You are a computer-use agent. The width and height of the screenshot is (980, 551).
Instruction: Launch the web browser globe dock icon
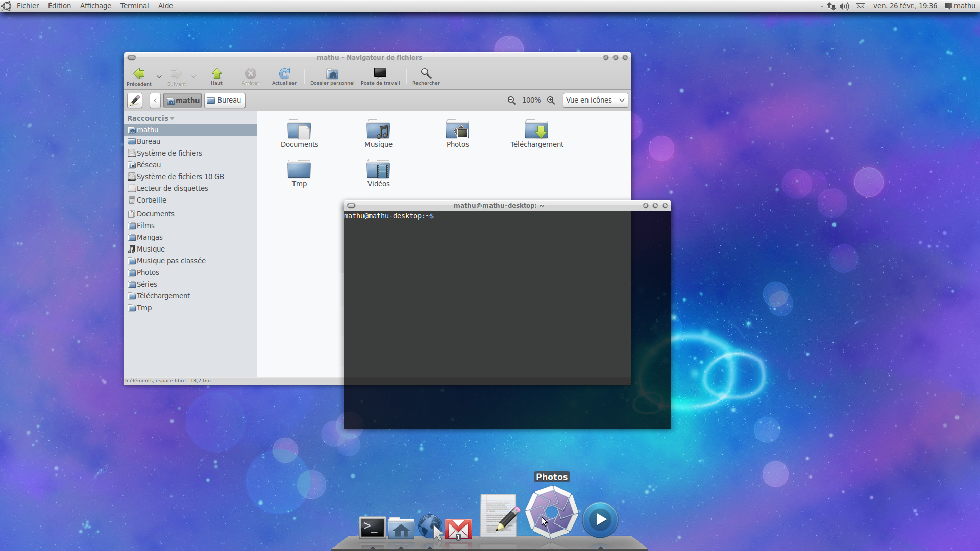click(x=430, y=527)
